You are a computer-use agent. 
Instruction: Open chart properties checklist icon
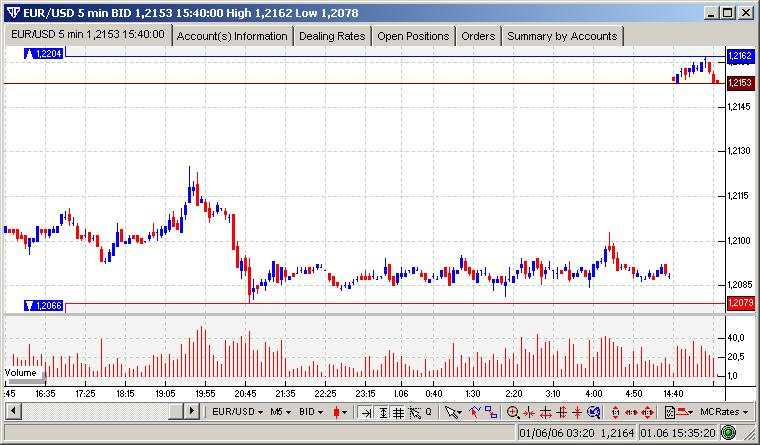(x=669, y=412)
